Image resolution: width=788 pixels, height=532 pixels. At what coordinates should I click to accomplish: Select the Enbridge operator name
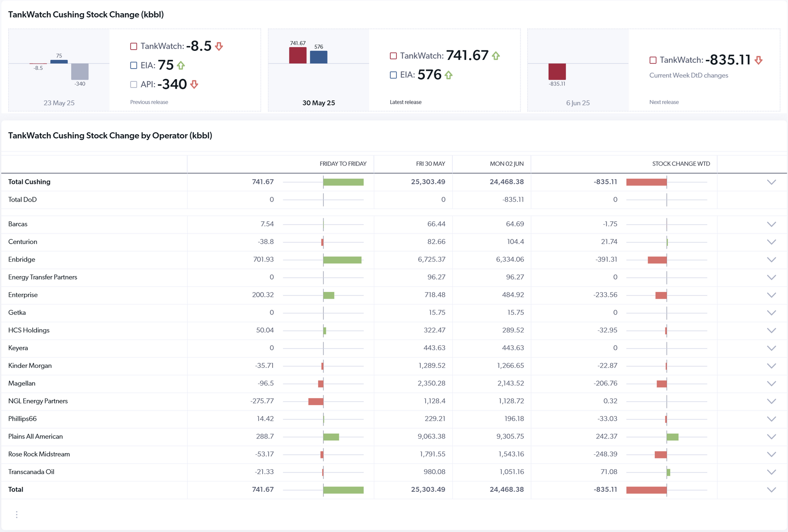[x=22, y=259]
